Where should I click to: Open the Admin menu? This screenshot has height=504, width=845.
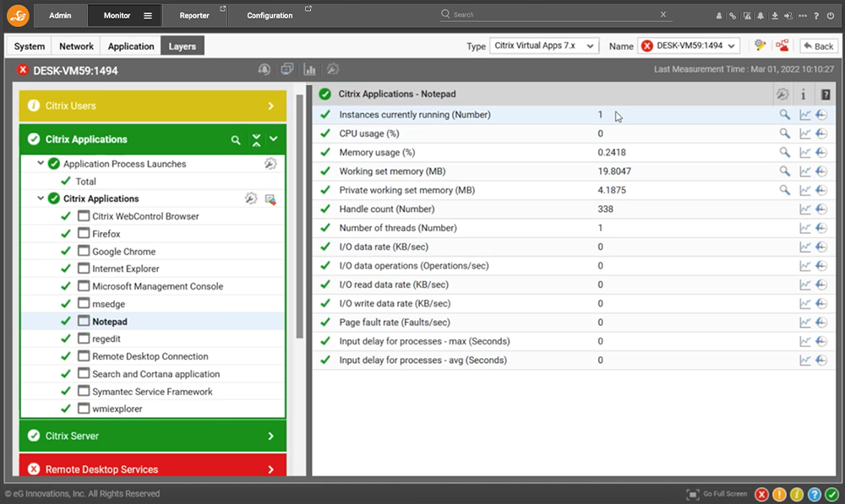tap(60, 15)
